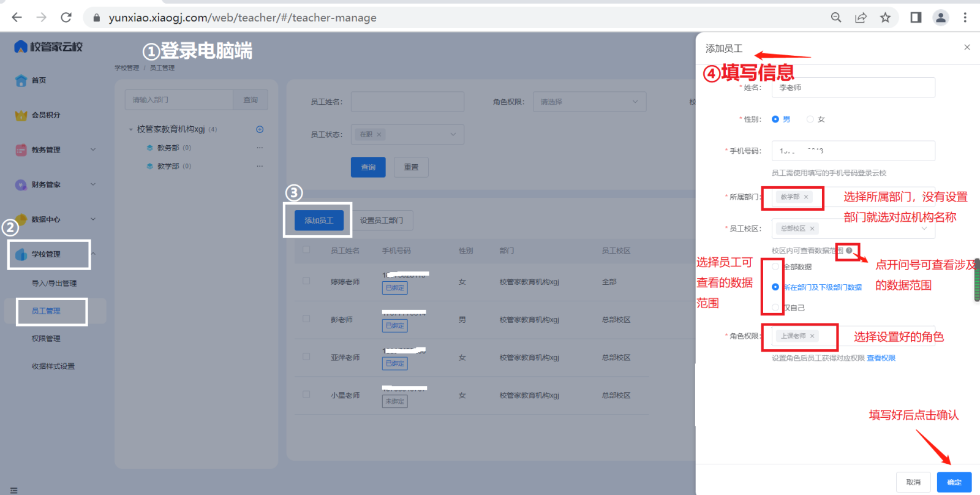Screen dimensions: 980x495
Task: Select the 男 gender radio button
Action: pos(775,119)
